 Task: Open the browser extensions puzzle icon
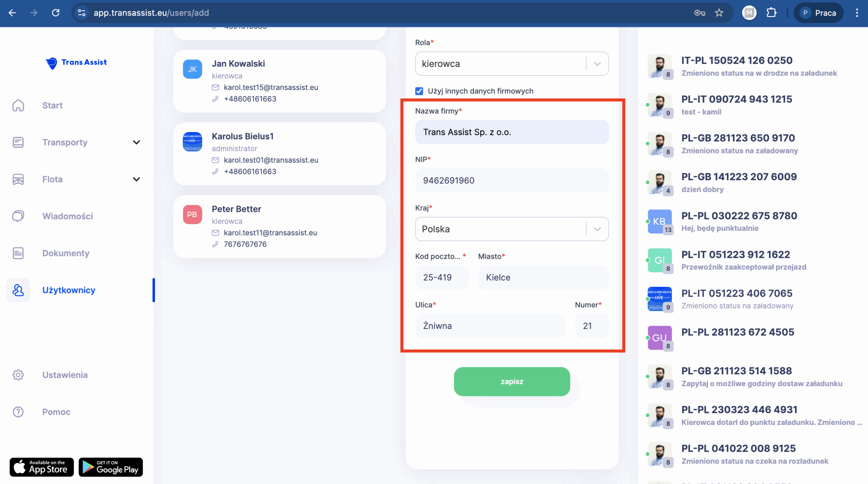click(771, 13)
